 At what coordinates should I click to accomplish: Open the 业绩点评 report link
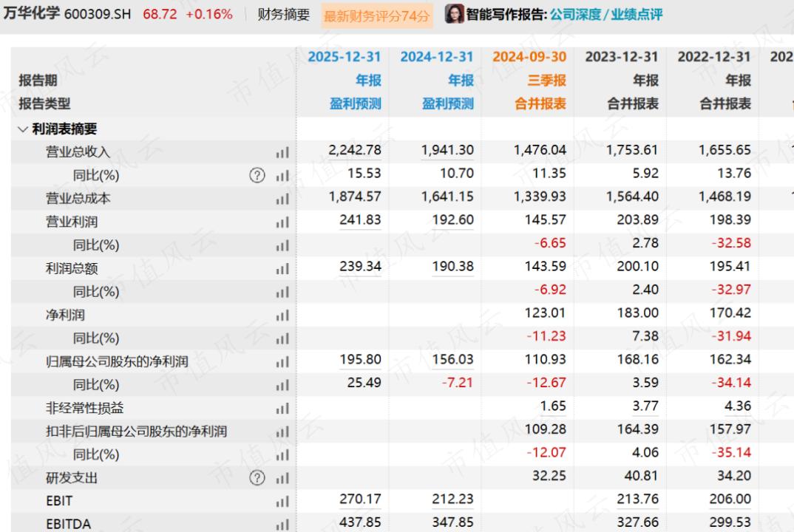click(x=637, y=14)
